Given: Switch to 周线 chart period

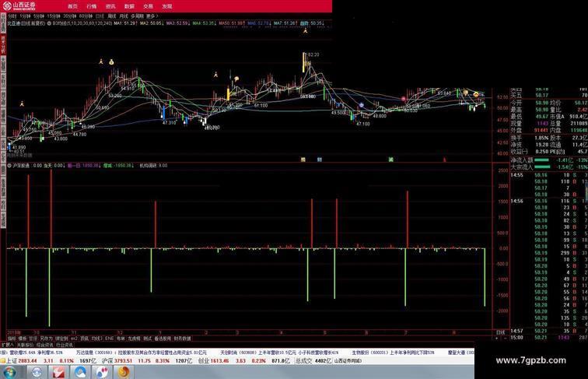Looking at the screenshot, I should click(x=112, y=16).
